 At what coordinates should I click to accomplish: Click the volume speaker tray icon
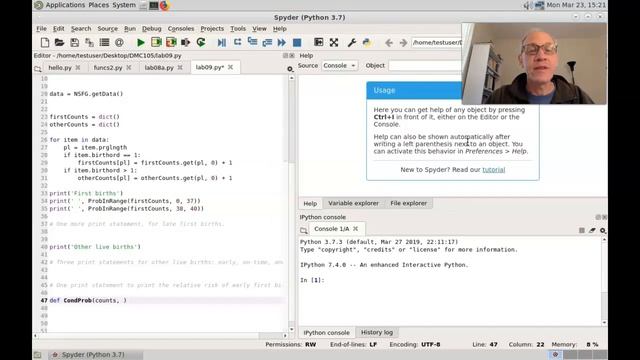point(527,5)
